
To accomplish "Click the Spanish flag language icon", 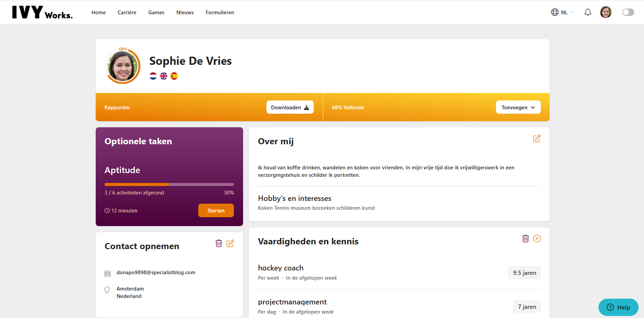I will coord(174,76).
